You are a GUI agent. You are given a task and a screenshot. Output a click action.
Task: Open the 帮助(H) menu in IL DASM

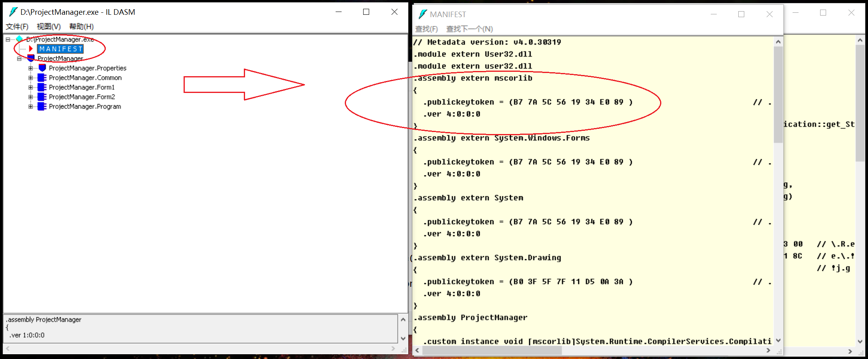pyautogui.click(x=81, y=27)
